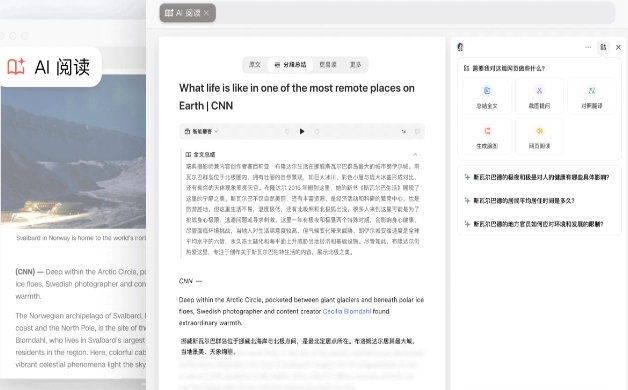This screenshot has width=628, height=390.
Task: Open the three-dots more menu
Action: pyautogui.click(x=588, y=47)
